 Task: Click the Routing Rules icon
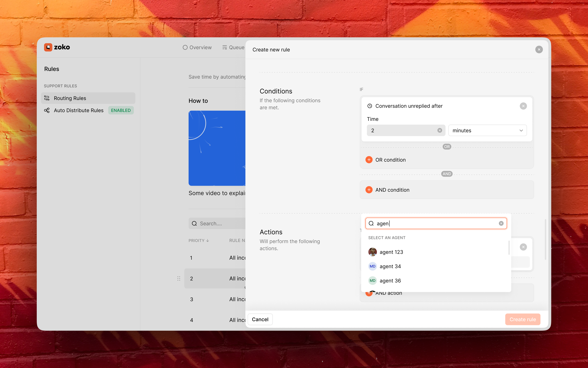click(x=47, y=98)
